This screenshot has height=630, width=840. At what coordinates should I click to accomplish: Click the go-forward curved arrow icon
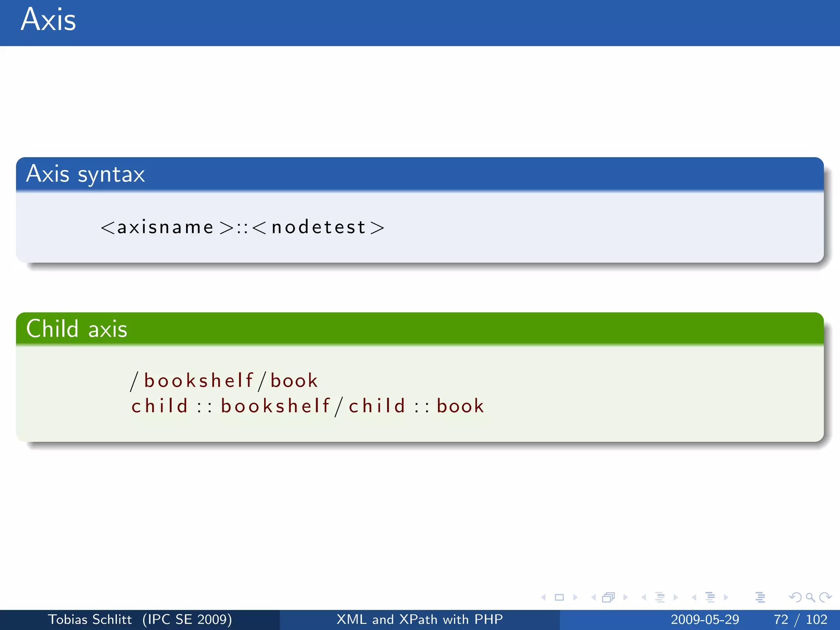point(825,598)
